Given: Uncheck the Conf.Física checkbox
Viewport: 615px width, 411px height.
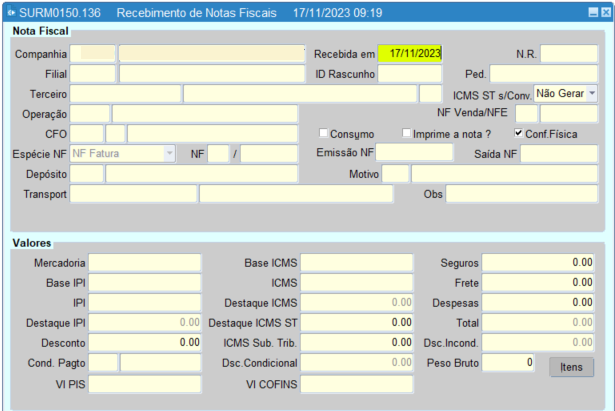Looking at the screenshot, I should pos(518,133).
